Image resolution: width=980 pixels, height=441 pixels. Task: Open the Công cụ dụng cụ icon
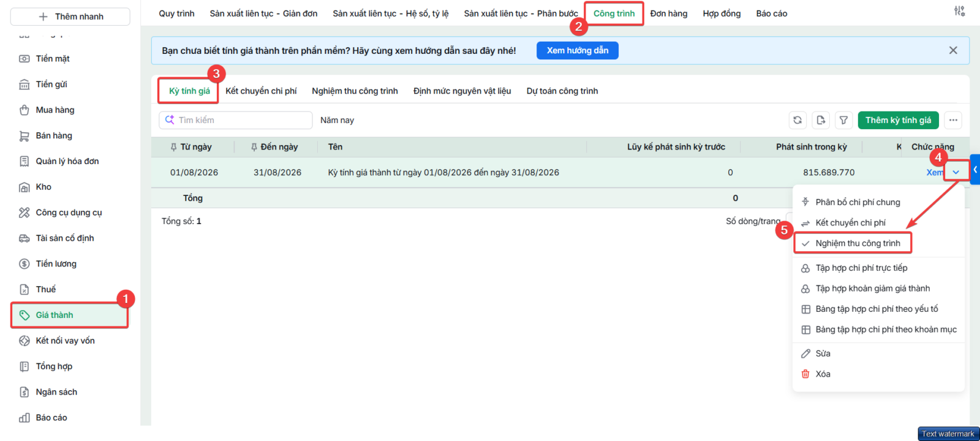tap(24, 213)
